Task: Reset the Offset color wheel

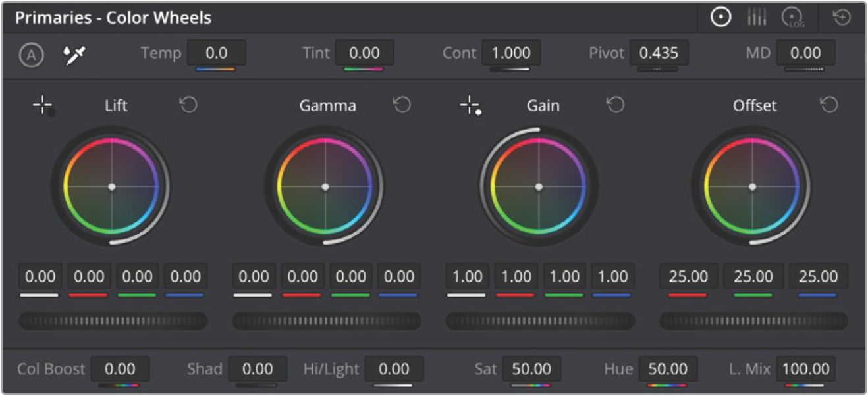Action: [x=828, y=105]
